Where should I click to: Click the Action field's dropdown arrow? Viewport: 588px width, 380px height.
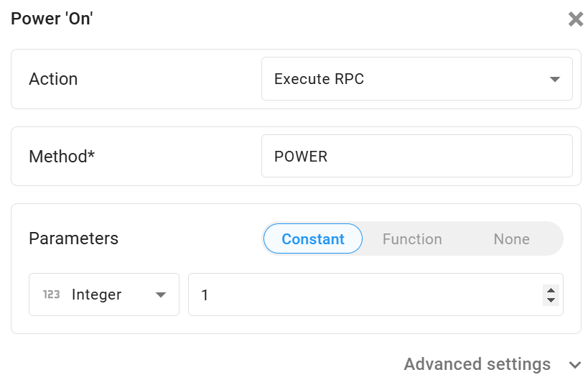554,79
